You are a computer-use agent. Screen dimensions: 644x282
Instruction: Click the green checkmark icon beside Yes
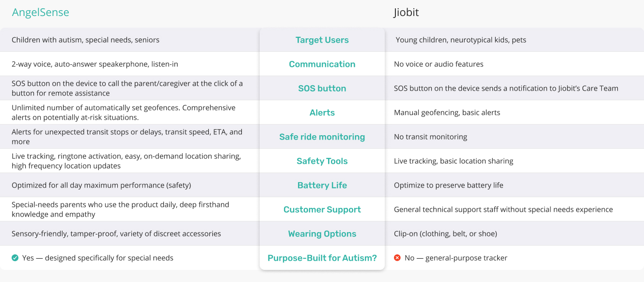pyautogui.click(x=15, y=258)
